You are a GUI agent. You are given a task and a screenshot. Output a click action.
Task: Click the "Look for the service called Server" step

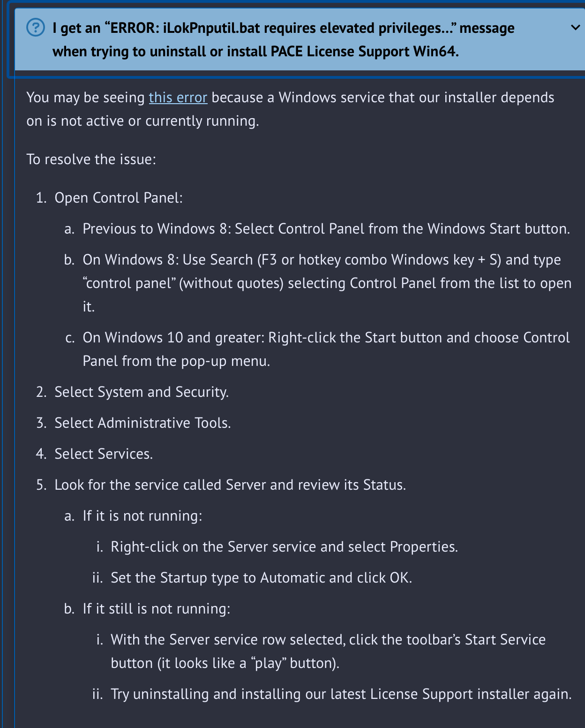[230, 485]
